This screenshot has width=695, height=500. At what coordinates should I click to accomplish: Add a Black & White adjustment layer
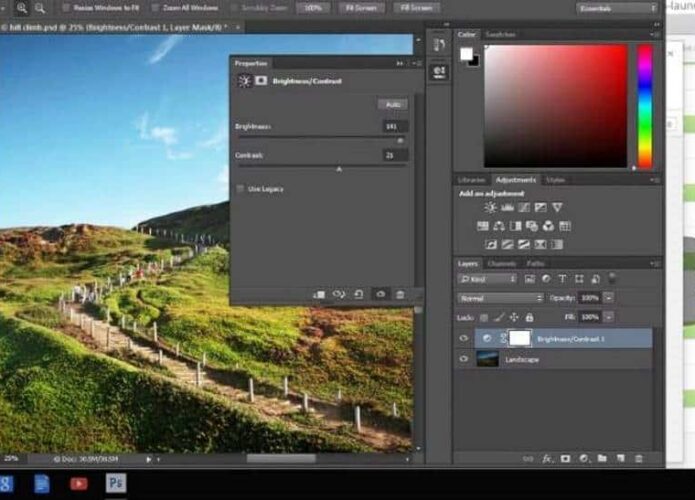(515, 226)
